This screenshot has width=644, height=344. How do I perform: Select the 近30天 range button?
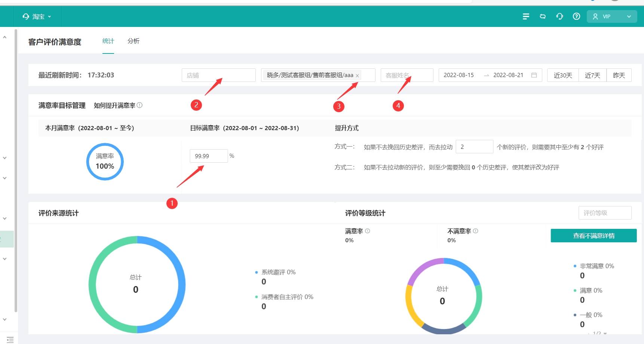tap(563, 75)
